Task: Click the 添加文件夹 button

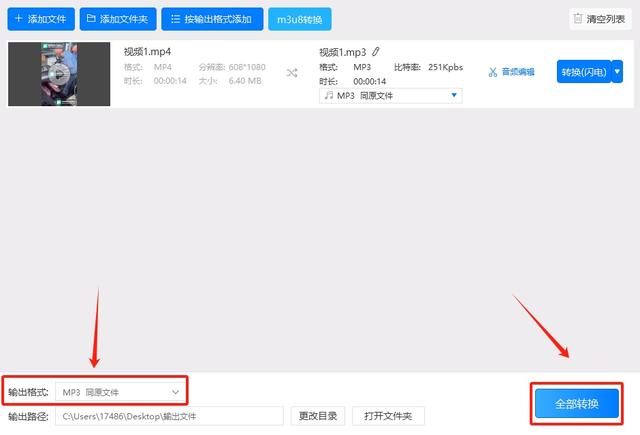Action: (x=118, y=19)
